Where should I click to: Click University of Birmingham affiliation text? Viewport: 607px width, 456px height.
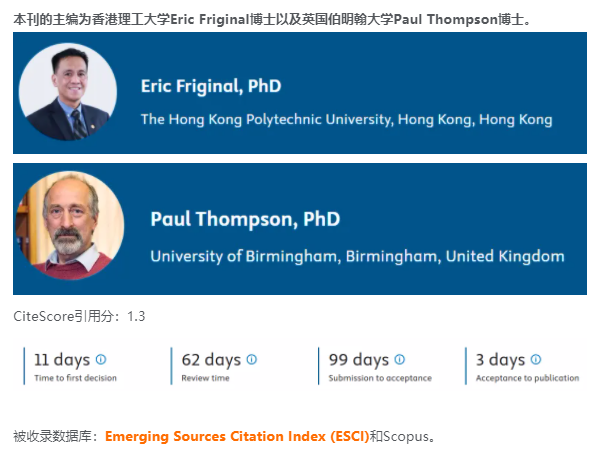point(357,256)
